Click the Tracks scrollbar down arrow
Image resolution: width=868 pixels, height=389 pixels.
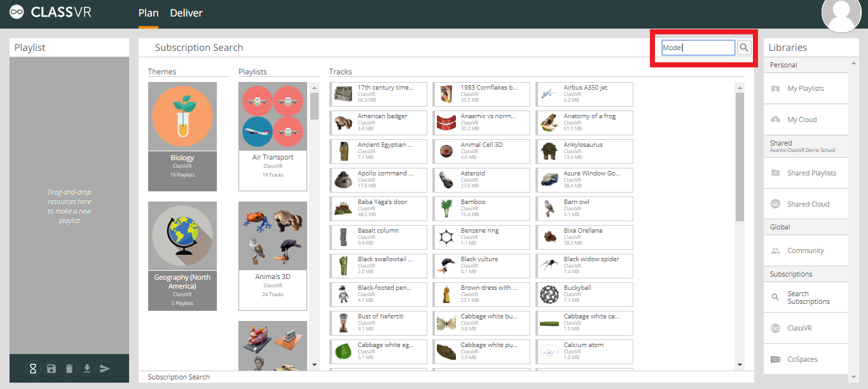point(740,365)
